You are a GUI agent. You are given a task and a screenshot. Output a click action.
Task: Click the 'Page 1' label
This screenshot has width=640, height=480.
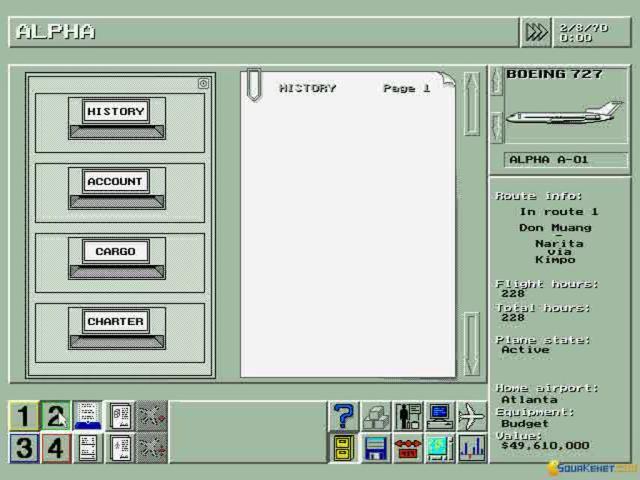pyautogui.click(x=407, y=88)
